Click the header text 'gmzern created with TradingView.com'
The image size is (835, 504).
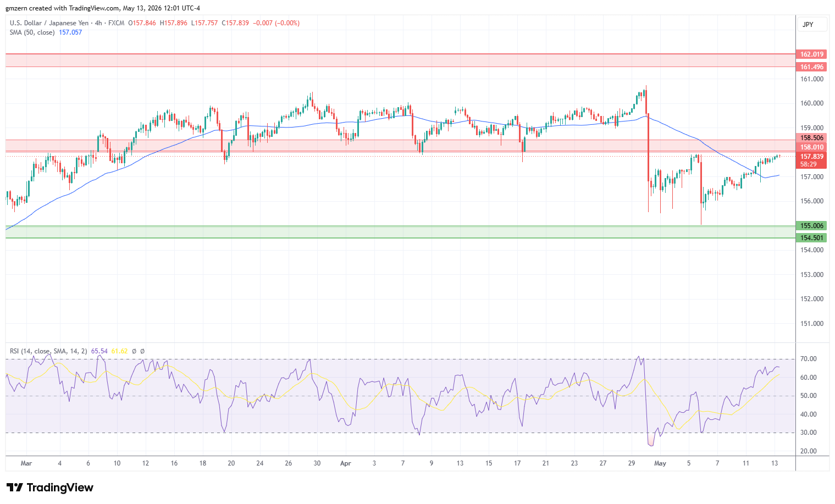tap(62, 8)
